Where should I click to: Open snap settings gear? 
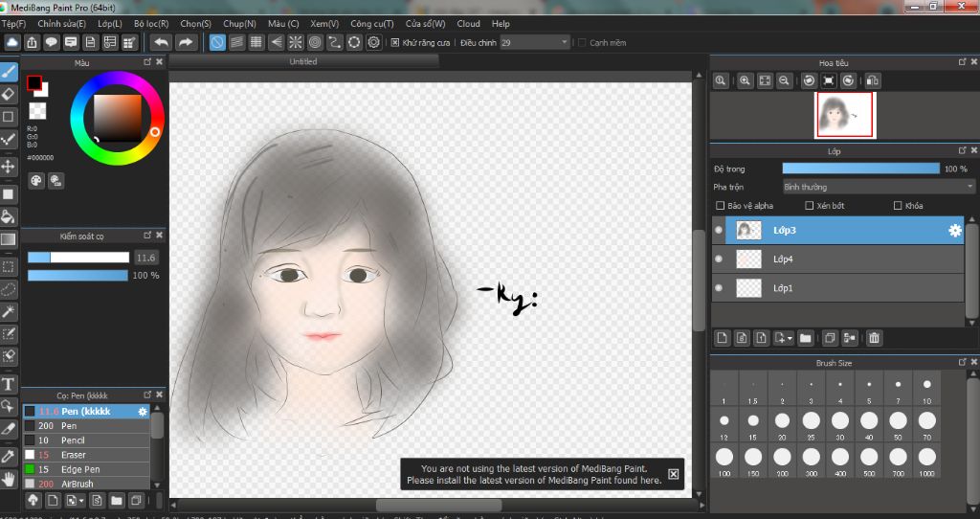point(374,42)
